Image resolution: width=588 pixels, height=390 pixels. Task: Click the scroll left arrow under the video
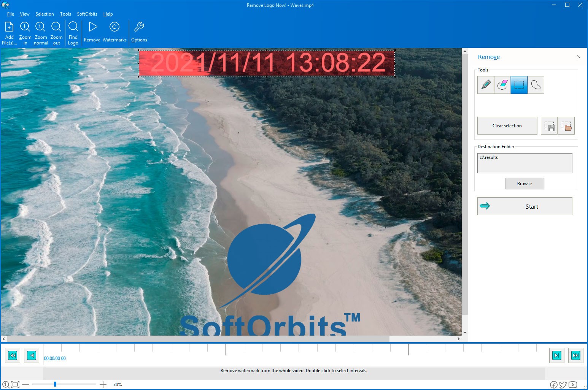pyautogui.click(x=4, y=339)
